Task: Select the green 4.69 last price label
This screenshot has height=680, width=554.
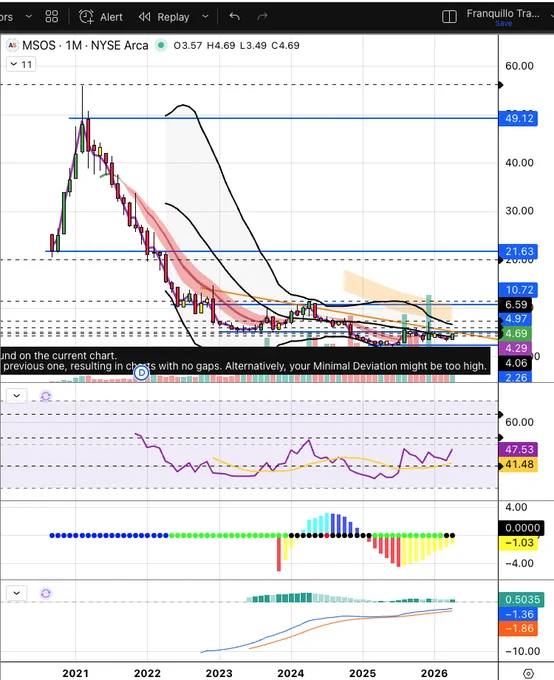Action: pyautogui.click(x=516, y=333)
